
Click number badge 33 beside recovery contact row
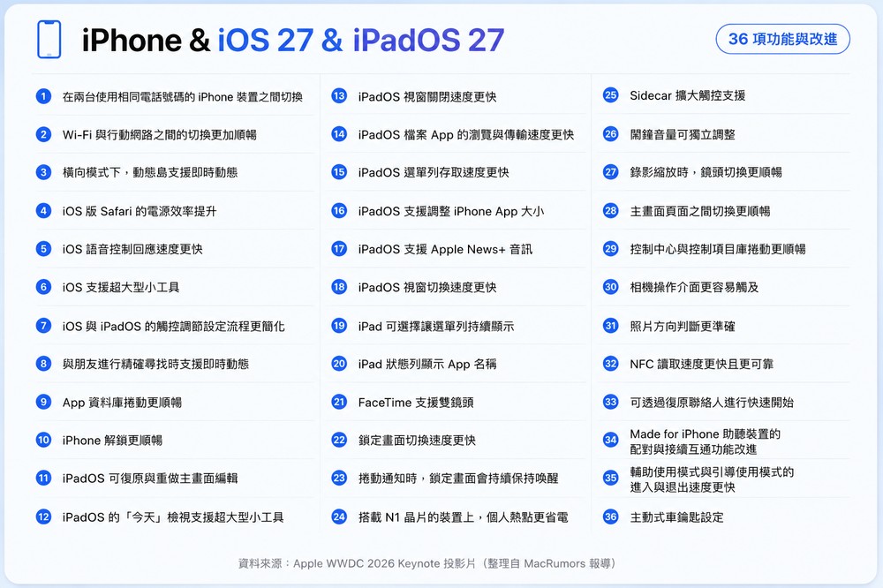[610, 402]
